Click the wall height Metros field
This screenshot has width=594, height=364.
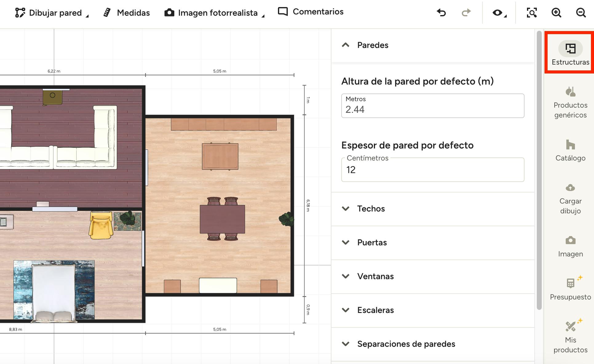pos(432,106)
